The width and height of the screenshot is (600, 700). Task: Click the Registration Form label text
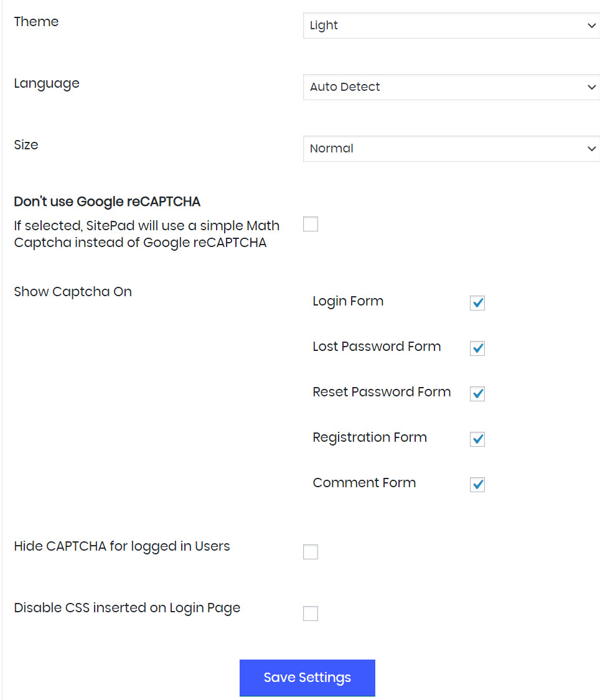[370, 437]
